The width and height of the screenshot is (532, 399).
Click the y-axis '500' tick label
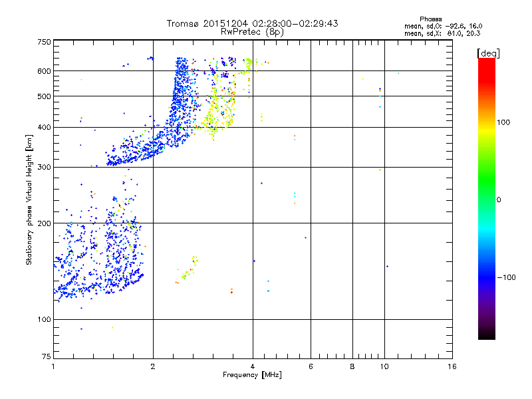pos(44,96)
